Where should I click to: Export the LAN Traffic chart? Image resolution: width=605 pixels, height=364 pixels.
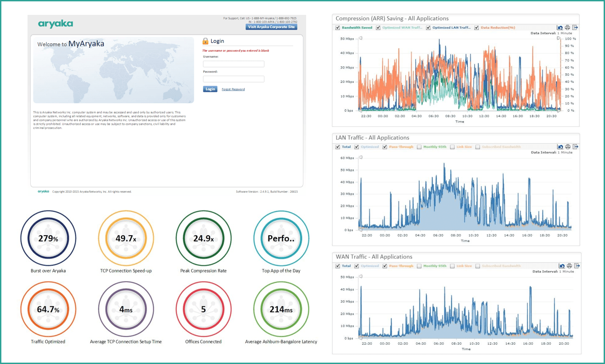[576, 147]
